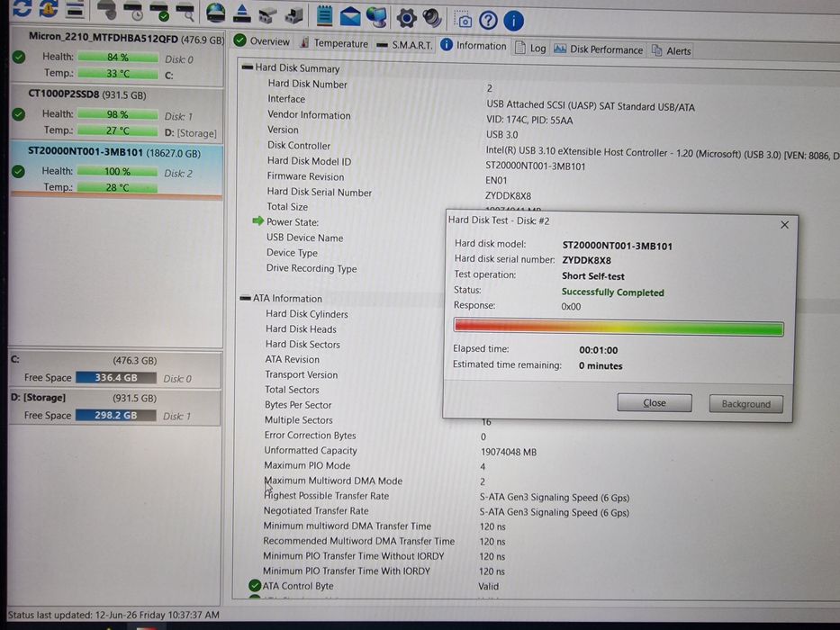The width and height of the screenshot is (840, 630).
Task: Open the S.M.A.R.T. tab
Action: (405, 45)
